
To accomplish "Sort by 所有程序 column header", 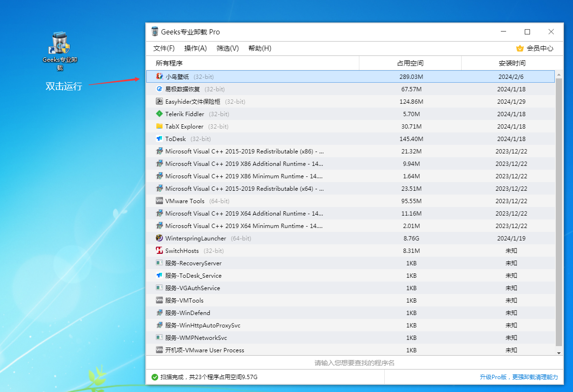I will [252, 63].
